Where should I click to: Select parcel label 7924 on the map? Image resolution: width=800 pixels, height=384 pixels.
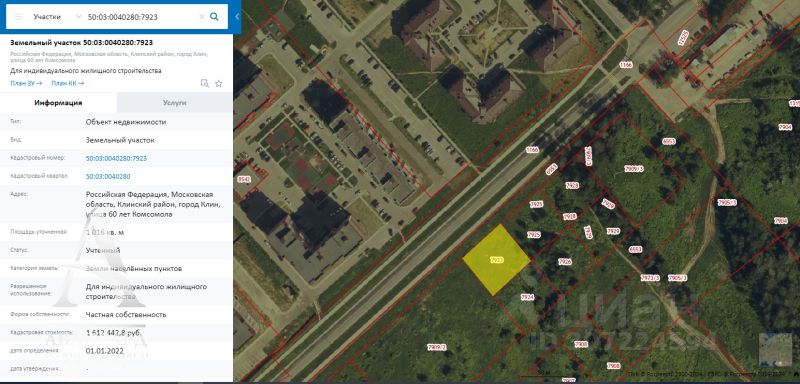click(527, 297)
